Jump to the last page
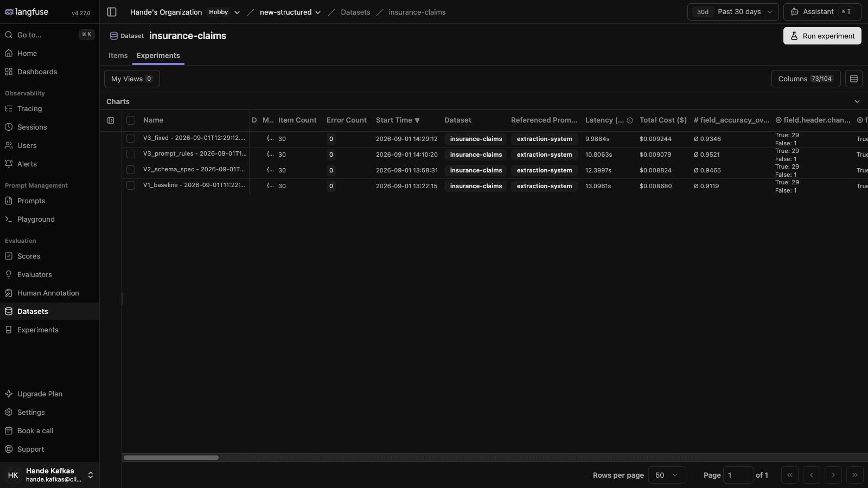The height and width of the screenshot is (488, 868). 854,475
